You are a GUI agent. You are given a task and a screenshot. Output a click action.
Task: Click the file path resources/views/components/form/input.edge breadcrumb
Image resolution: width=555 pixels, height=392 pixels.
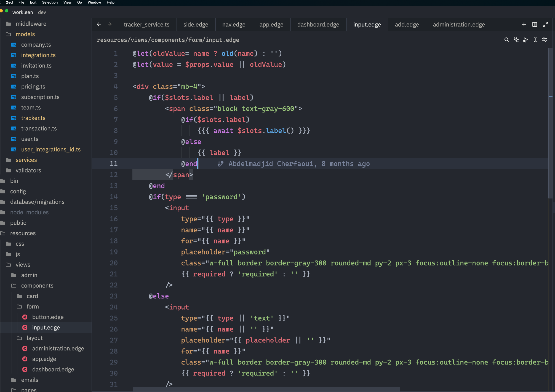click(168, 40)
